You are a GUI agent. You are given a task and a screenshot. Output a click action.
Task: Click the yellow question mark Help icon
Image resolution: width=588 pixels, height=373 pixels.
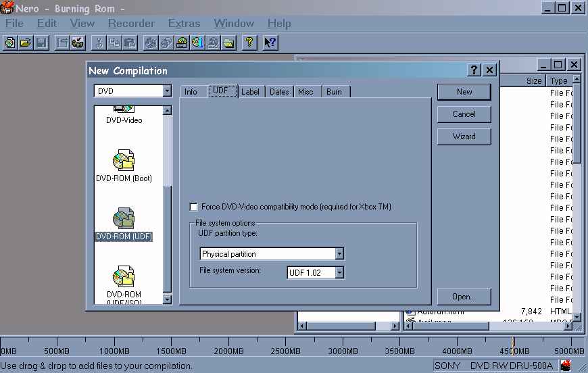click(249, 43)
